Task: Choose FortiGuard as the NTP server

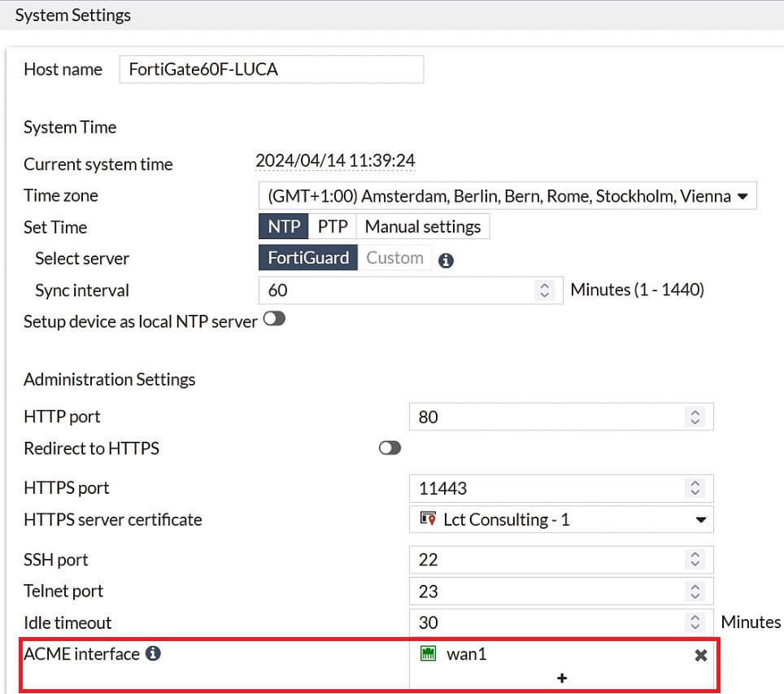Action: click(x=308, y=258)
